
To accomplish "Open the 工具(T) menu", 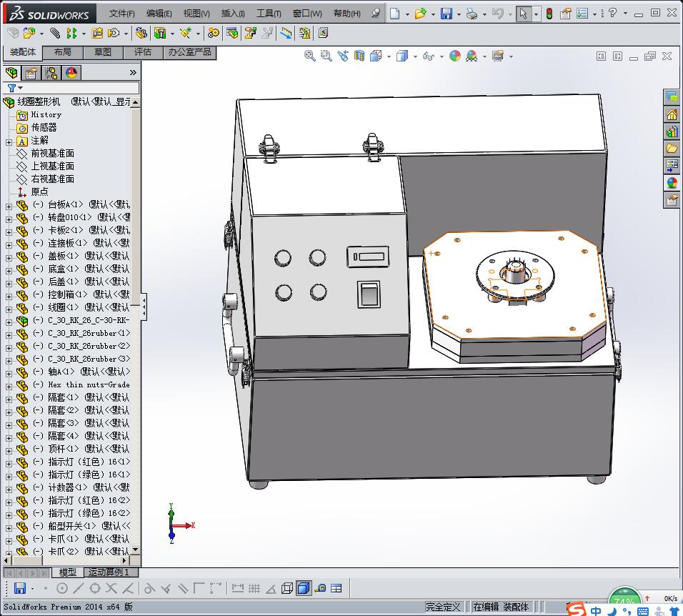I will [x=269, y=14].
